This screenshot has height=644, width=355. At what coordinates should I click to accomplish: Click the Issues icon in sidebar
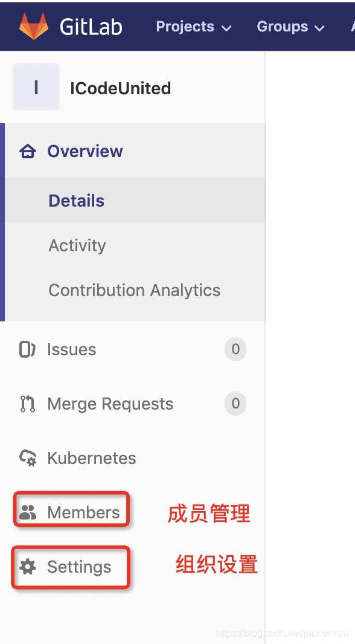pyautogui.click(x=28, y=350)
